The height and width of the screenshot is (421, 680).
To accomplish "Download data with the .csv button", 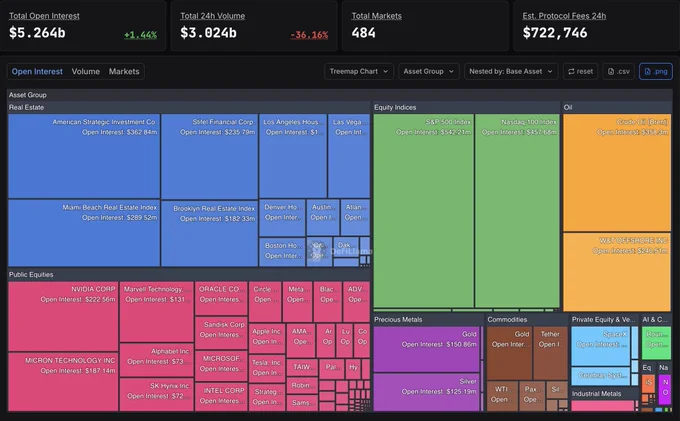I will pos(619,72).
